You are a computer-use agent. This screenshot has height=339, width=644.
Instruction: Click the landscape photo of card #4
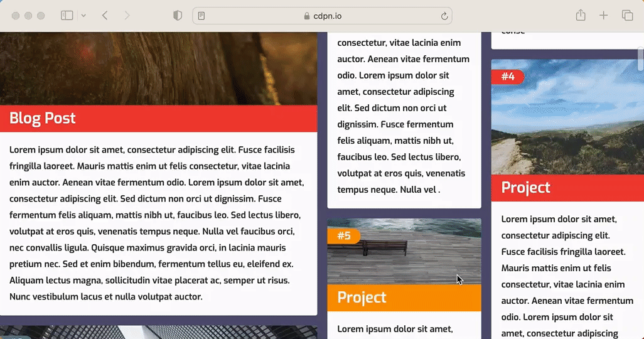(567, 117)
